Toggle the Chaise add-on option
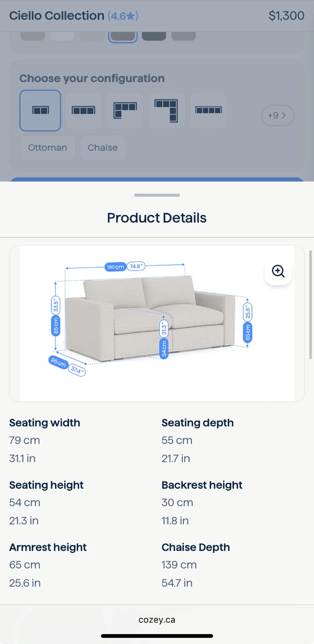This screenshot has width=314, height=644. [103, 148]
